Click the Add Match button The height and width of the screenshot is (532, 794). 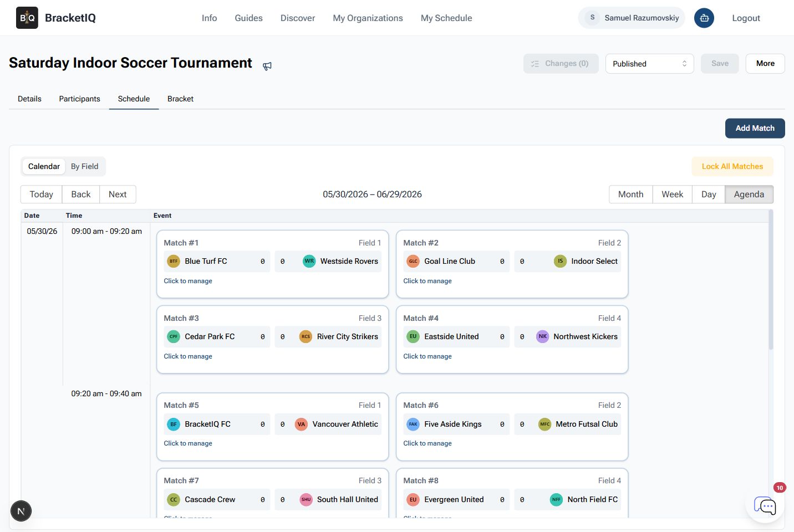tap(755, 128)
